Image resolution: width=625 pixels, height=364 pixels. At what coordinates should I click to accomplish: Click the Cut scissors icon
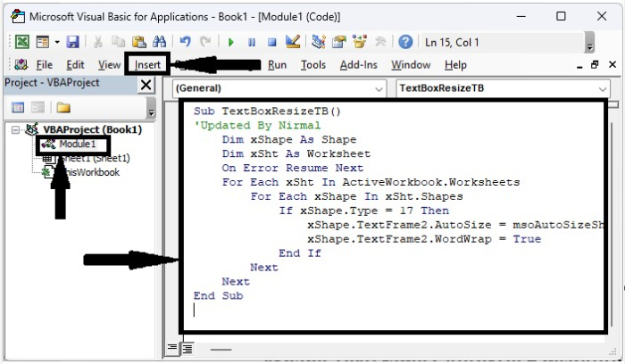97,41
